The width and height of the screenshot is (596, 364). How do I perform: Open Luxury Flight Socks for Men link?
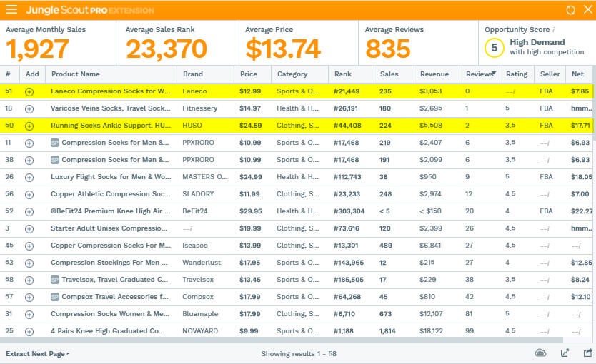111,176
